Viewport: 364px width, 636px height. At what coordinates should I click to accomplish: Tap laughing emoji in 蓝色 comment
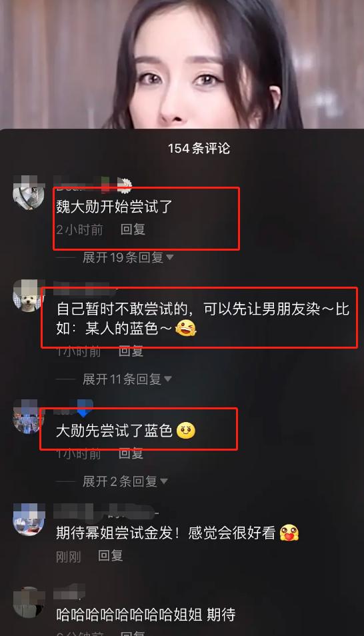(x=185, y=328)
